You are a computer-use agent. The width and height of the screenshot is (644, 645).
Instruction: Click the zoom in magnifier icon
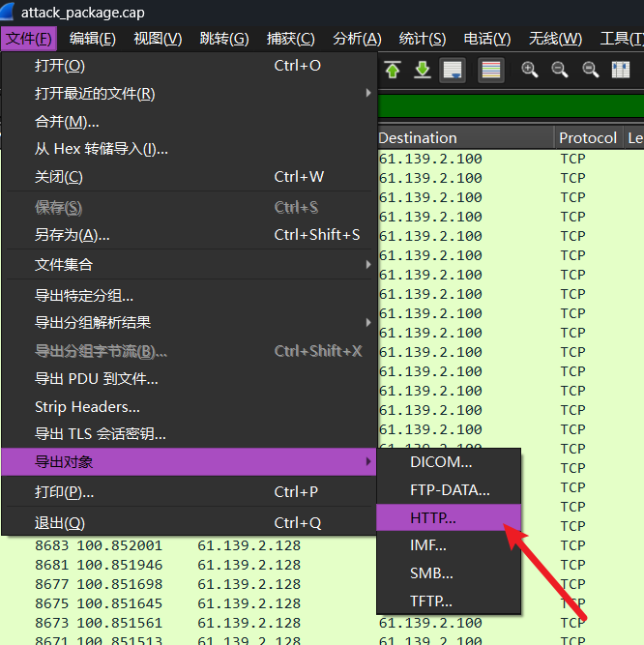point(529,70)
